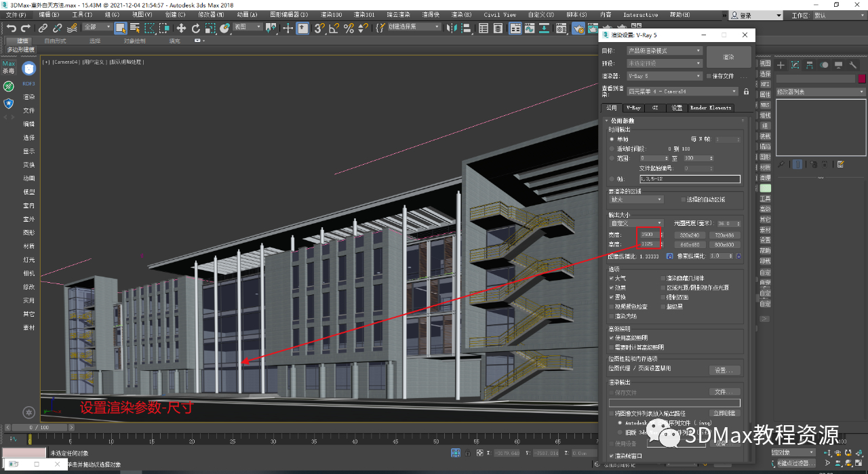Screen dimensions: 868x474
Task: Toggle the 效果 effects checkbox
Action: coord(612,288)
